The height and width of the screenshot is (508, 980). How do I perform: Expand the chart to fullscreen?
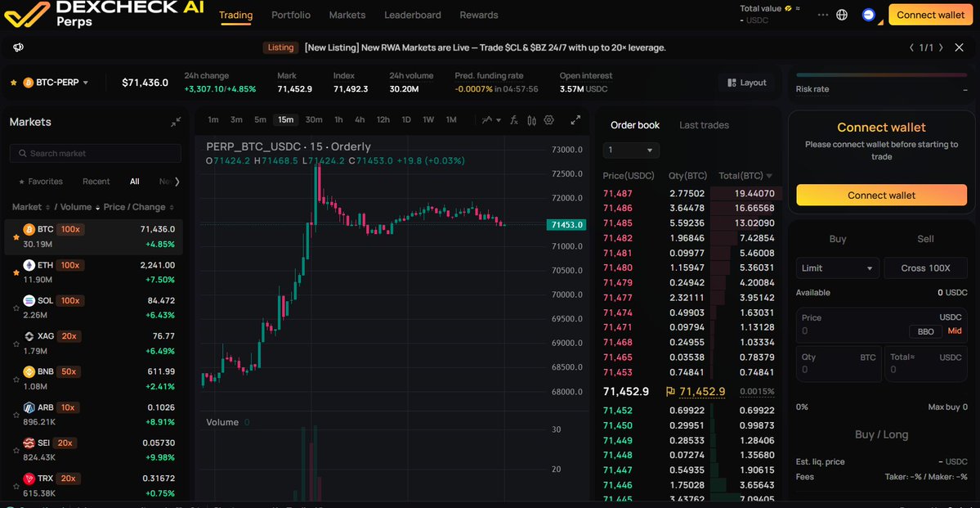click(x=576, y=120)
